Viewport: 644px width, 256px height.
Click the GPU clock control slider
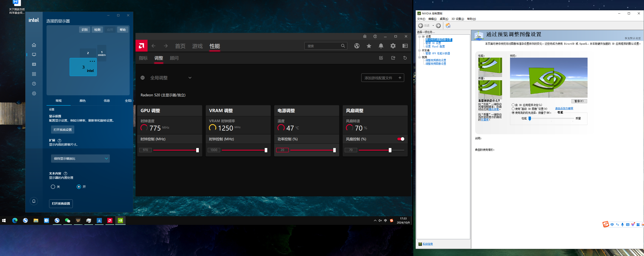[x=197, y=150]
